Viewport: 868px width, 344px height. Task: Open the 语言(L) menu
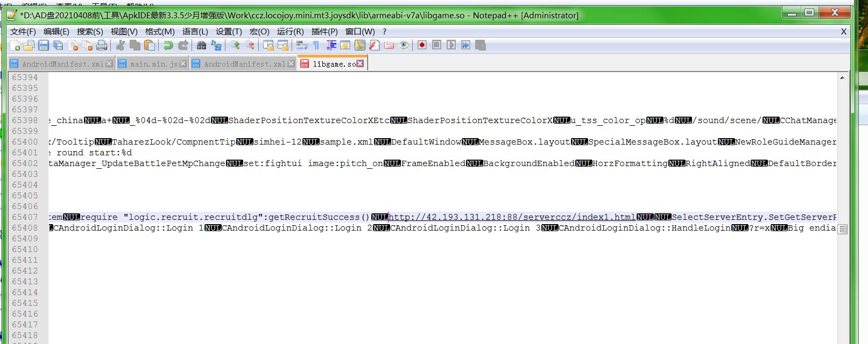point(195,32)
